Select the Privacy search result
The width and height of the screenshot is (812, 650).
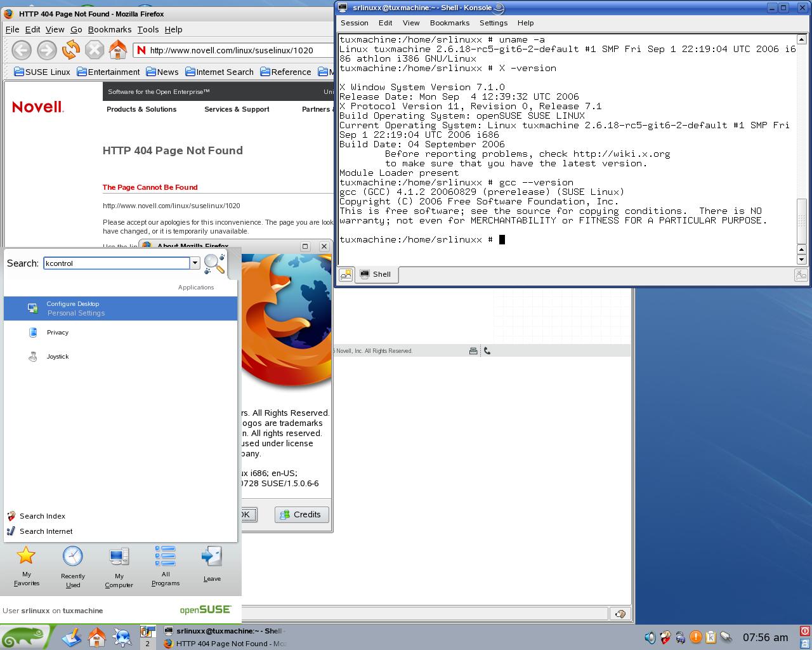121,333
